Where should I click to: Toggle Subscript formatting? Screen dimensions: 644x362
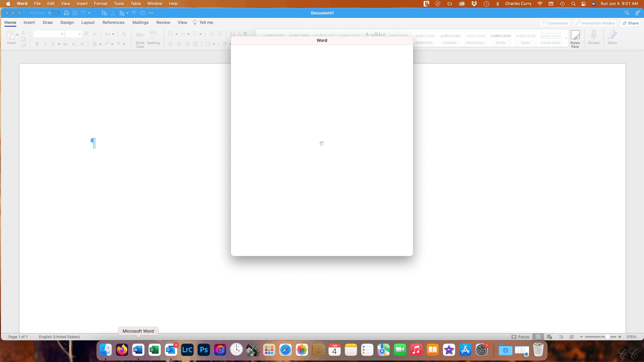74,44
